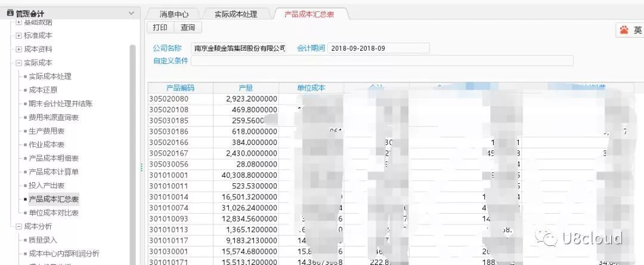The image size is (644, 265).
Task: Open 作业成本表 in the tree
Action: point(47,144)
